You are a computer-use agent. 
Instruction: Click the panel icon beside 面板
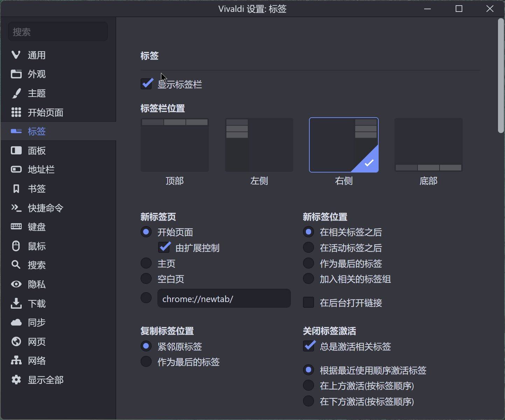[x=16, y=150]
